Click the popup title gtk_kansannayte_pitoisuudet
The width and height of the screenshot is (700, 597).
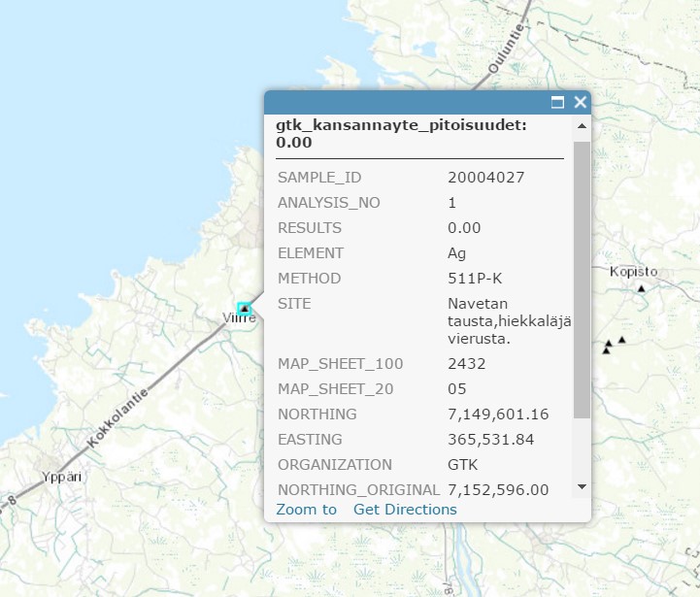point(401,125)
